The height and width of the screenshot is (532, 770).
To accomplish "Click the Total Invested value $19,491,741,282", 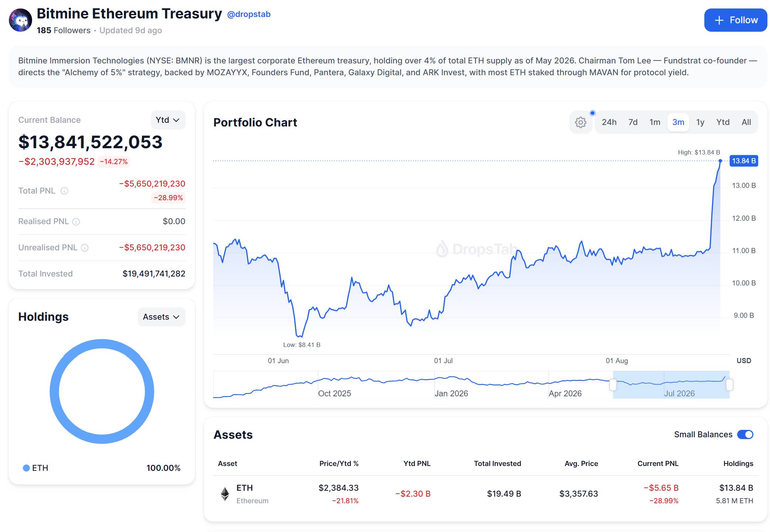I will click(x=154, y=274).
